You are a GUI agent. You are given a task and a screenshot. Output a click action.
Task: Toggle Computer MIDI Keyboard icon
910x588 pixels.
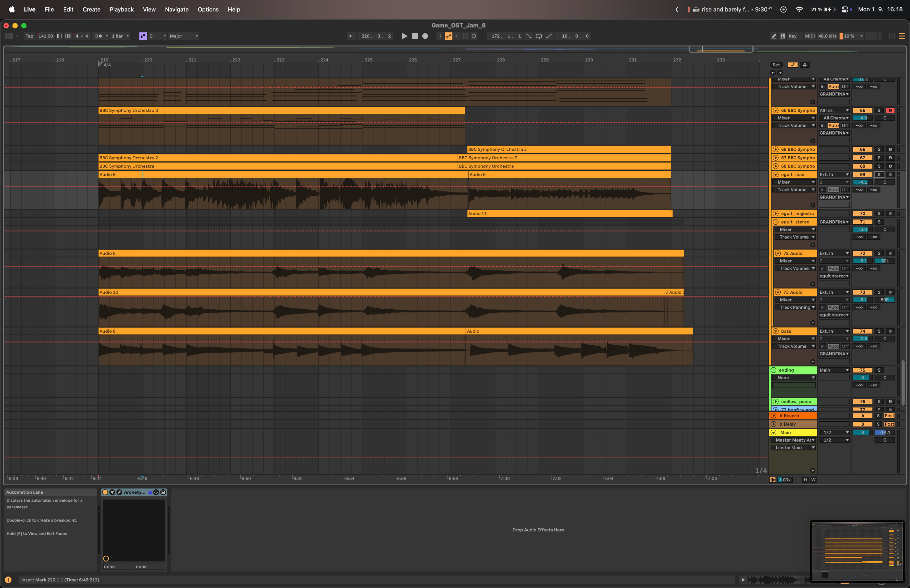tap(782, 36)
